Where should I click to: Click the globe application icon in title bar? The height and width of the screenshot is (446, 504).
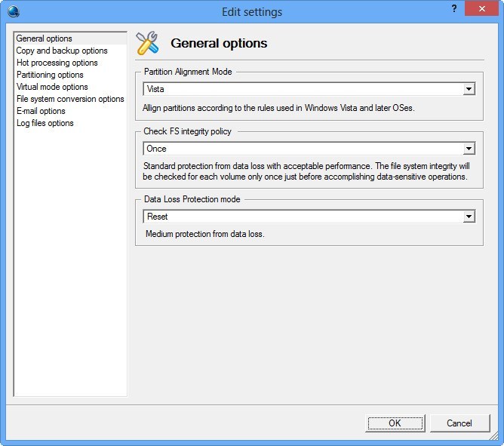(14, 11)
